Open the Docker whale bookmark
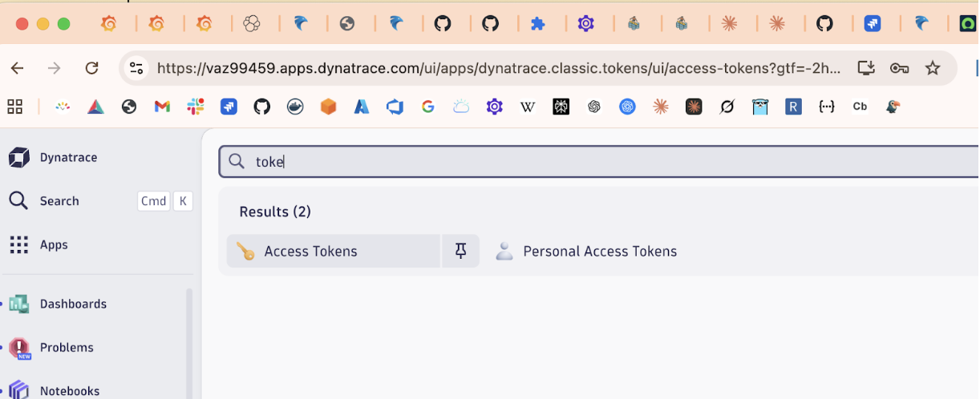The width and height of the screenshot is (980, 399). 295,107
